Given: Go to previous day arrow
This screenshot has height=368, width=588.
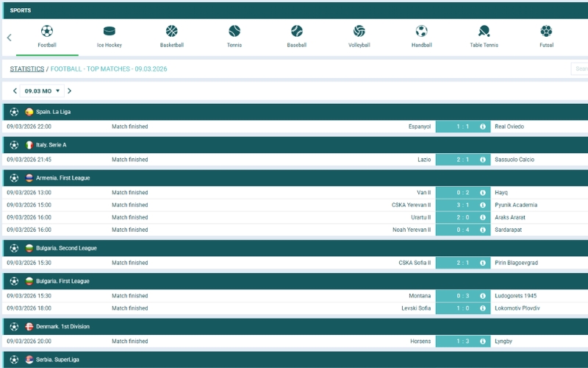Looking at the screenshot, I should click(x=15, y=91).
